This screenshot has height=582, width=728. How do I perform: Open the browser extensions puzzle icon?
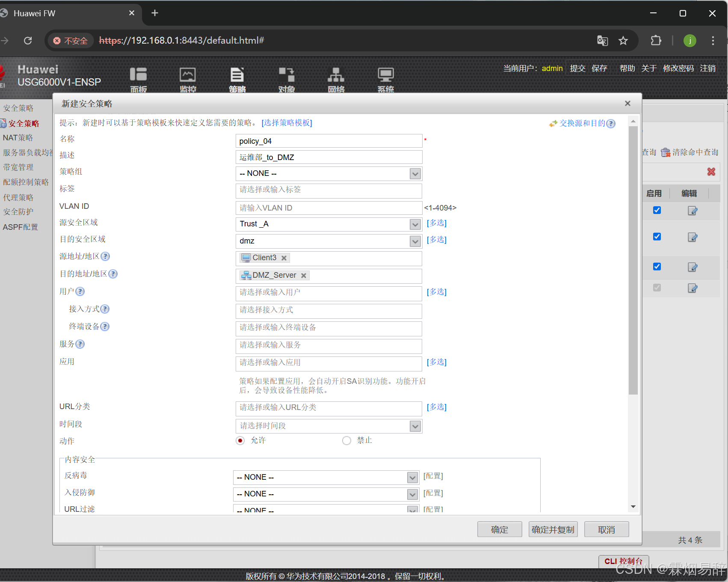point(656,41)
